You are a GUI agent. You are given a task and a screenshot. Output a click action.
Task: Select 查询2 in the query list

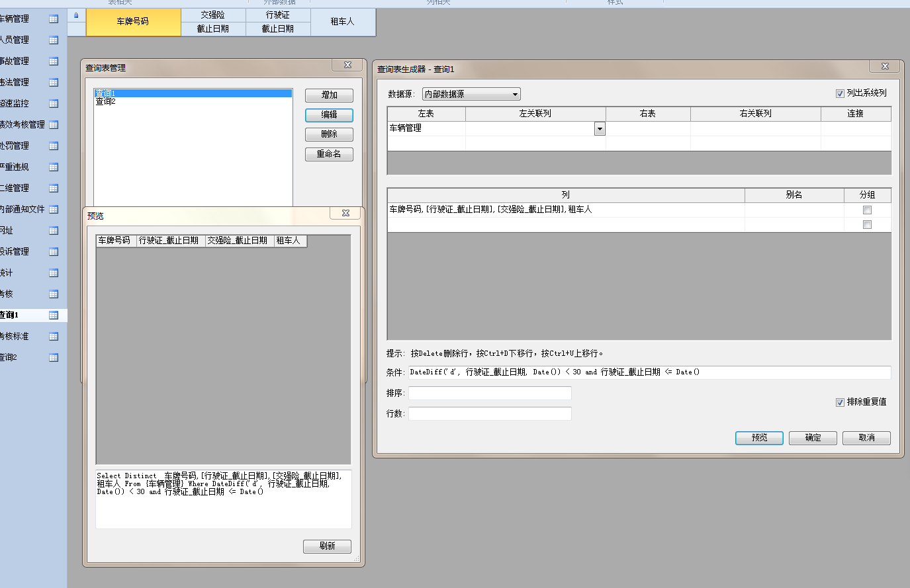(x=106, y=102)
